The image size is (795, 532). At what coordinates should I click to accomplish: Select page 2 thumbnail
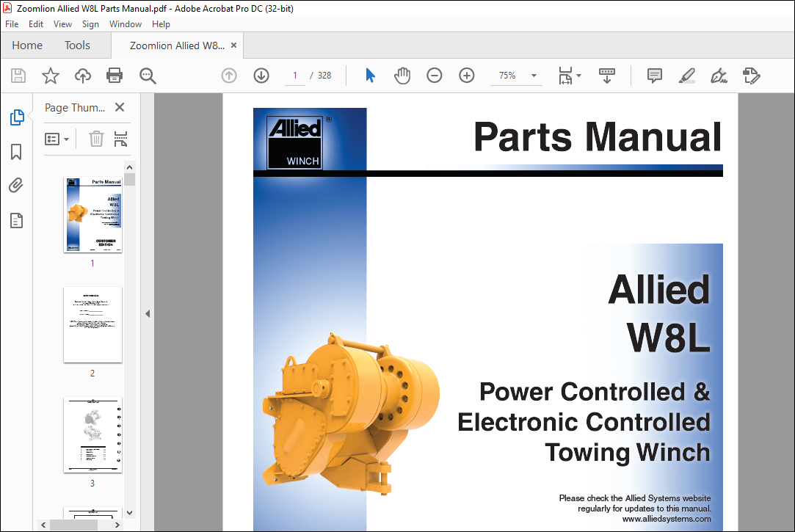tap(92, 325)
